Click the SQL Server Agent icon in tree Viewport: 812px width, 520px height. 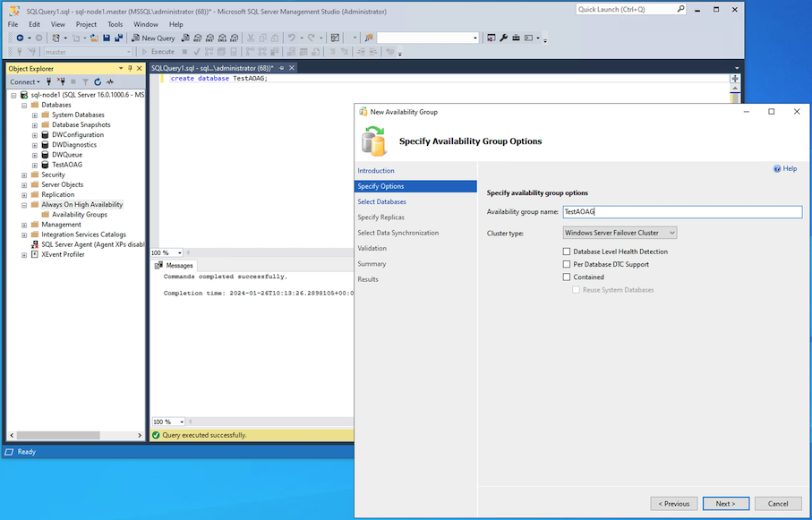click(x=35, y=244)
